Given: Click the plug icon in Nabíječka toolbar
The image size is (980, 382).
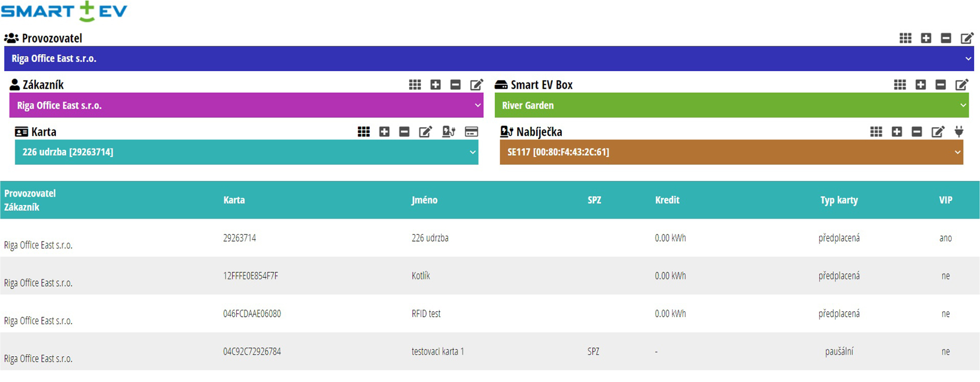Looking at the screenshot, I should [x=959, y=132].
